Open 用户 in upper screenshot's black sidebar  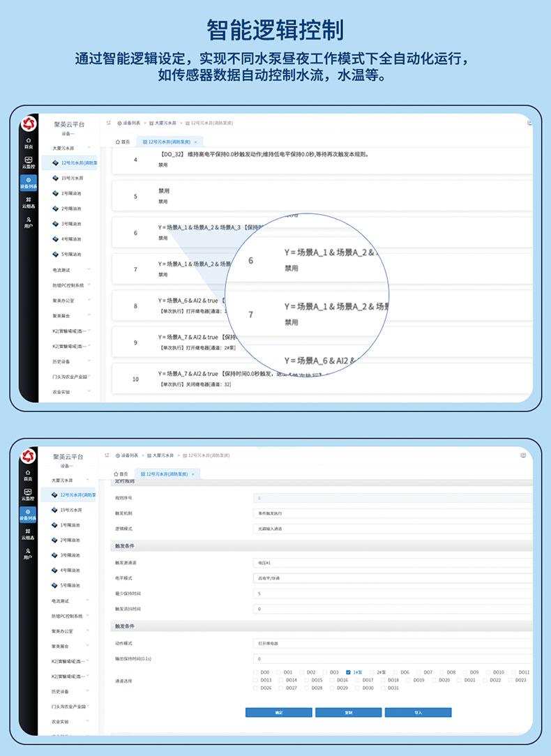tap(29, 222)
